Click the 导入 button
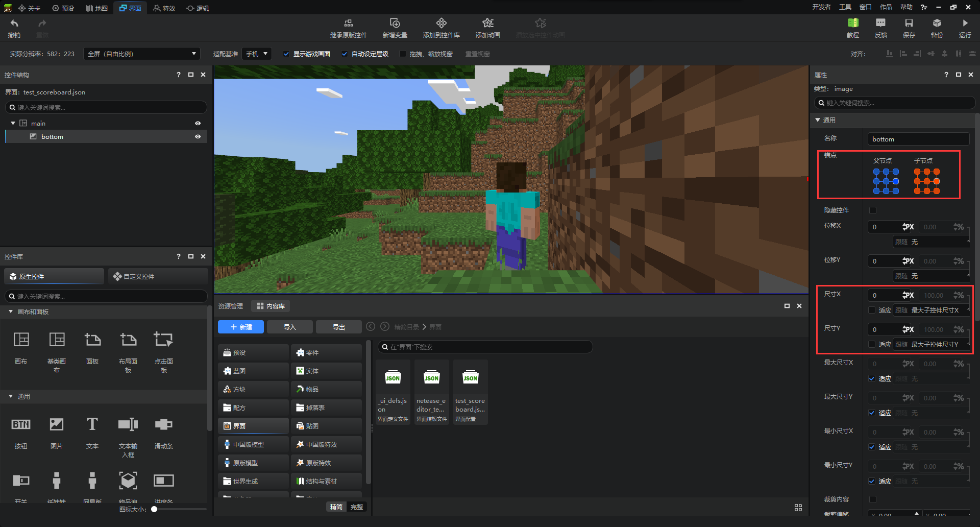The image size is (980, 527). 290,327
